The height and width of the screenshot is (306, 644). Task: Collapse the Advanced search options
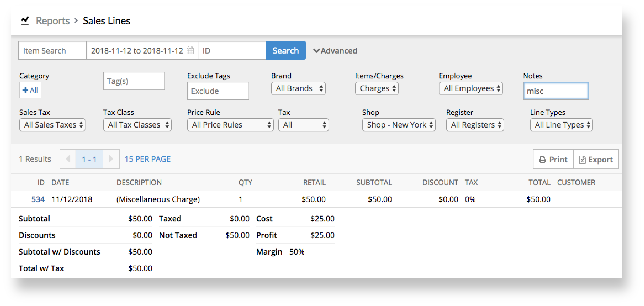tap(335, 51)
